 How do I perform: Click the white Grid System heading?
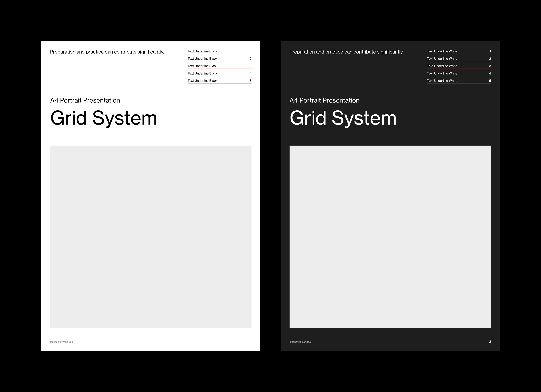pyautogui.click(x=343, y=118)
